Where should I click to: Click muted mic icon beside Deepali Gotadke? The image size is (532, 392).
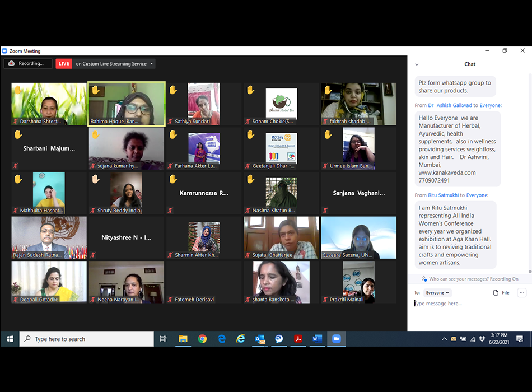click(16, 300)
